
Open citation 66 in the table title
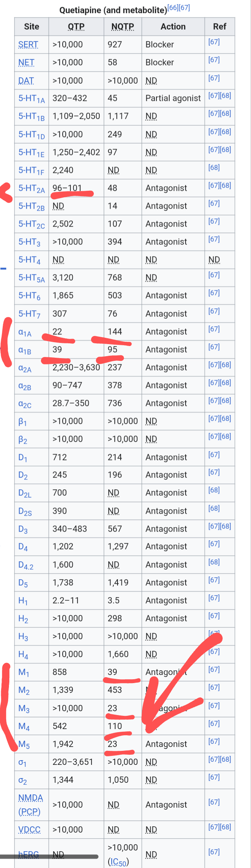point(173,7)
